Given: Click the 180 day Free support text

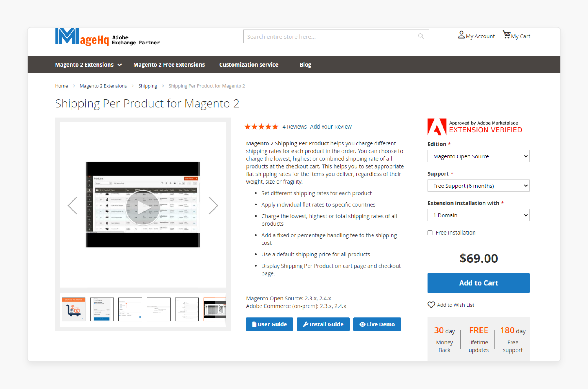Looking at the screenshot, I should pyautogui.click(x=512, y=339).
